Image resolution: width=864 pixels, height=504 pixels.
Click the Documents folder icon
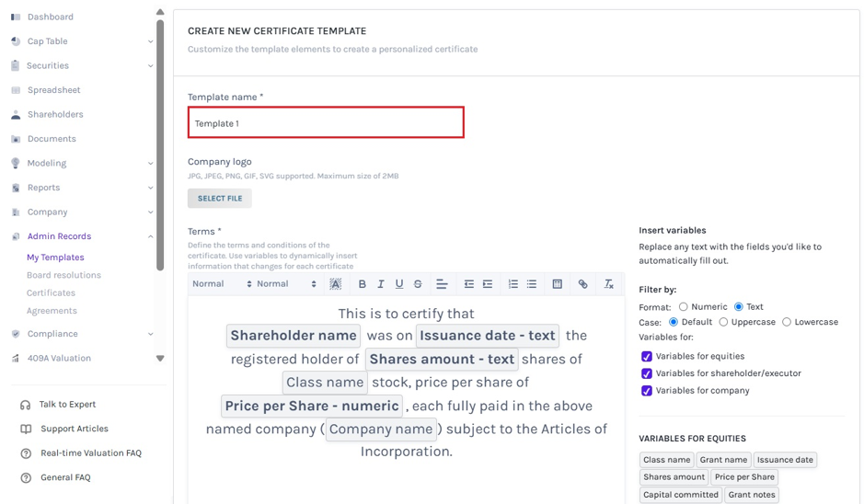point(16,139)
